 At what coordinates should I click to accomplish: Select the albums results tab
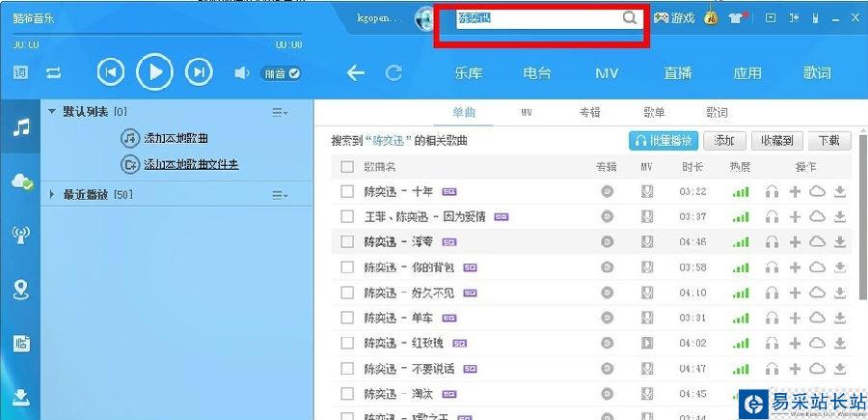click(x=590, y=112)
